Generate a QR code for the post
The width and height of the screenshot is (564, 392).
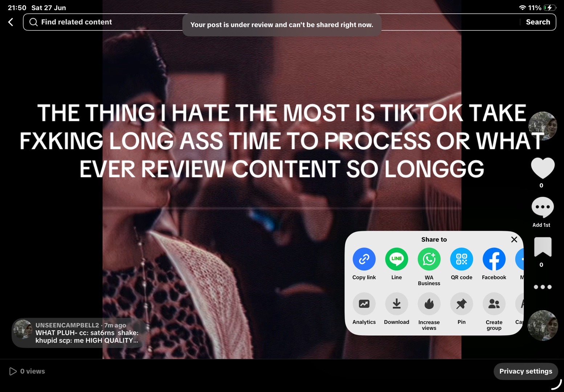461,259
